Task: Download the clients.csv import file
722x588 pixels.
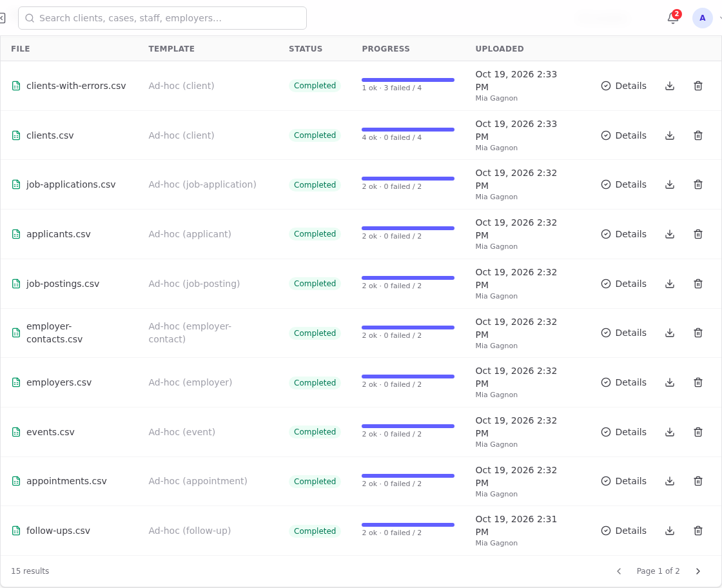Action: pos(670,135)
